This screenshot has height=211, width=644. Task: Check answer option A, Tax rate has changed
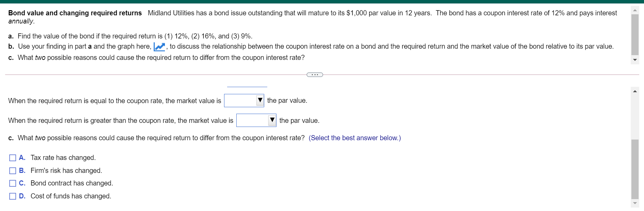(12, 158)
